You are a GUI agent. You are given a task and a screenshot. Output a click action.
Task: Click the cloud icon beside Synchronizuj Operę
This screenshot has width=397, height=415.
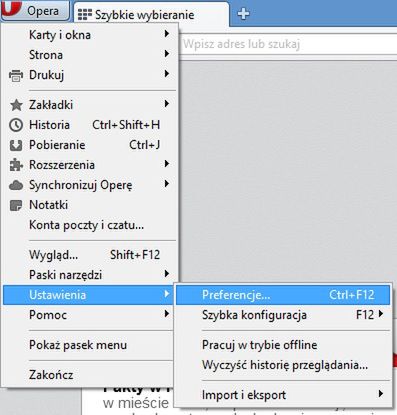[x=16, y=185]
